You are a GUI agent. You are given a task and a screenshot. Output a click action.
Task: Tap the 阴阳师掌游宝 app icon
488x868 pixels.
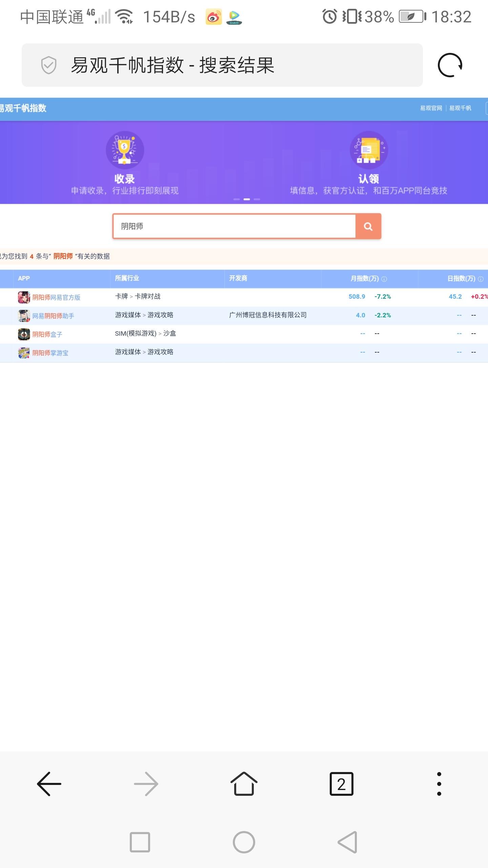pyautogui.click(x=24, y=353)
